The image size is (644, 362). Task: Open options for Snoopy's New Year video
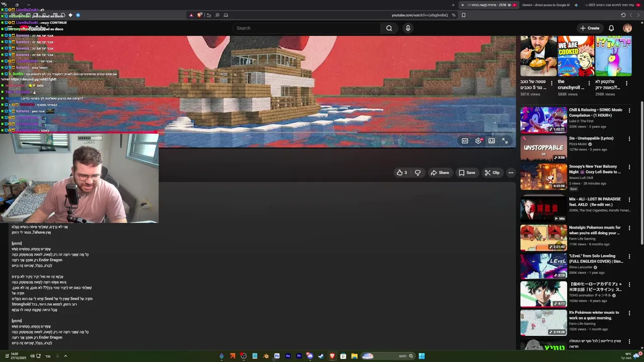click(x=629, y=167)
